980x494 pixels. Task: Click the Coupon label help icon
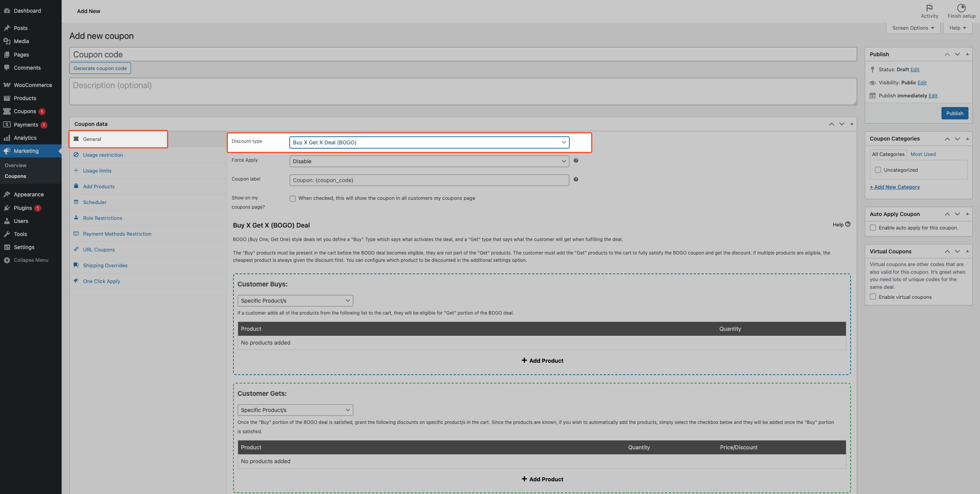(x=576, y=179)
